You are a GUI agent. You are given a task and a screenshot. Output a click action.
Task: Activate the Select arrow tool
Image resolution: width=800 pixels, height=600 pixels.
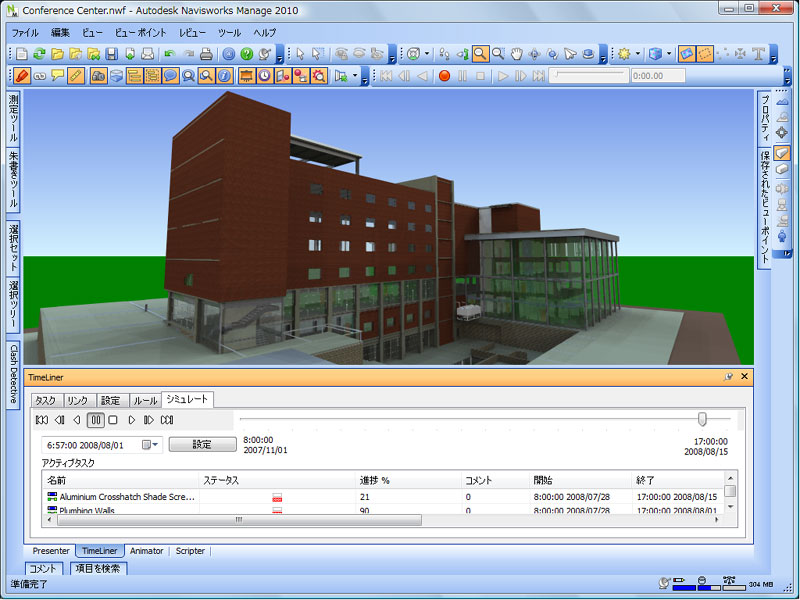[x=299, y=52]
